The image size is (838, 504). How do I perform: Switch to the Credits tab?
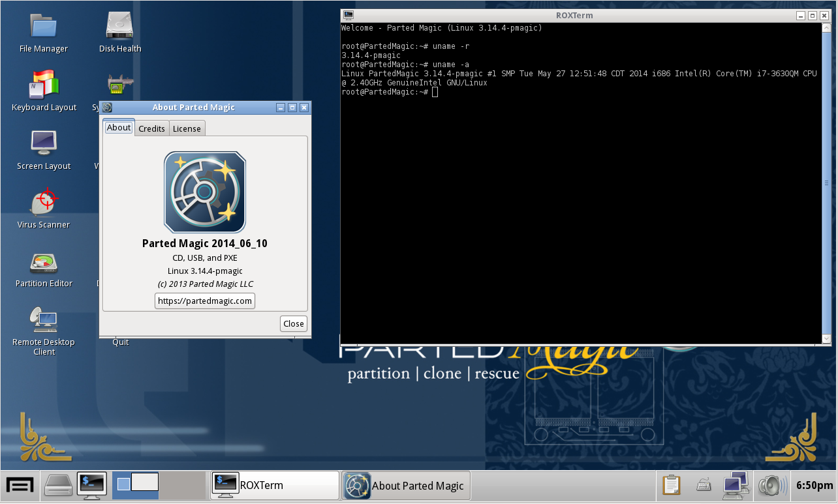pyautogui.click(x=151, y=128)
